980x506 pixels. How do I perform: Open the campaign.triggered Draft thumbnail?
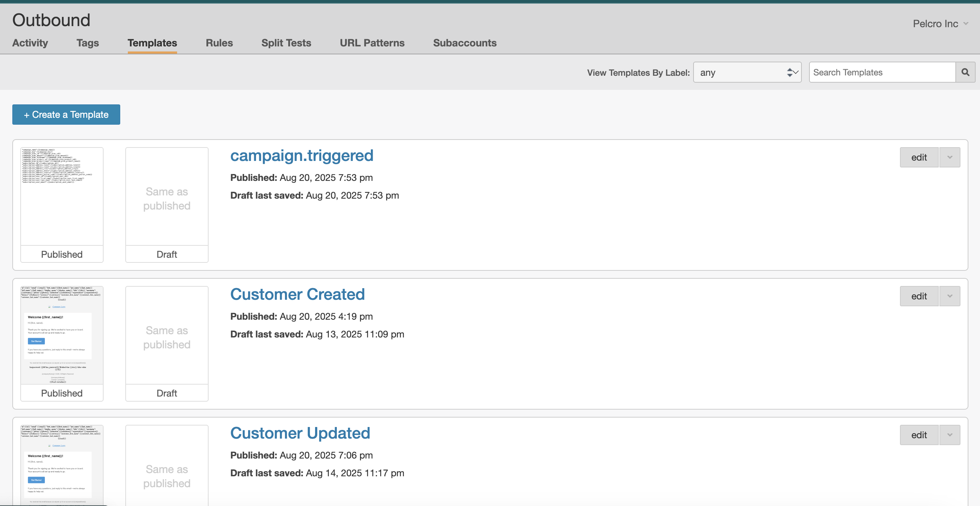(x=167, y=205)
